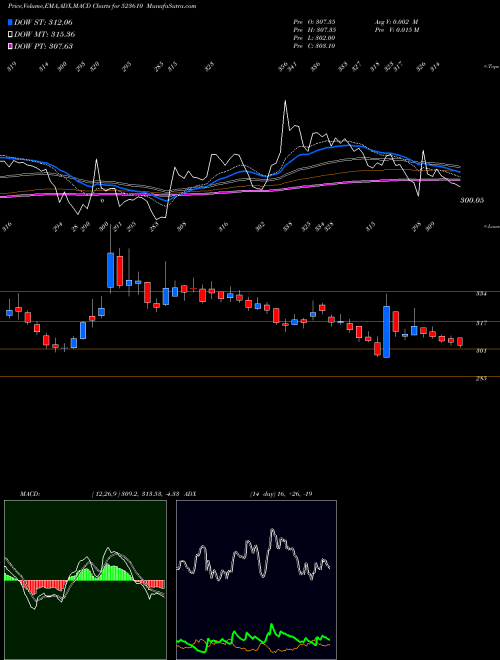Click the 285 price level label
Screen dimensions: 500x660
(481, 378)
